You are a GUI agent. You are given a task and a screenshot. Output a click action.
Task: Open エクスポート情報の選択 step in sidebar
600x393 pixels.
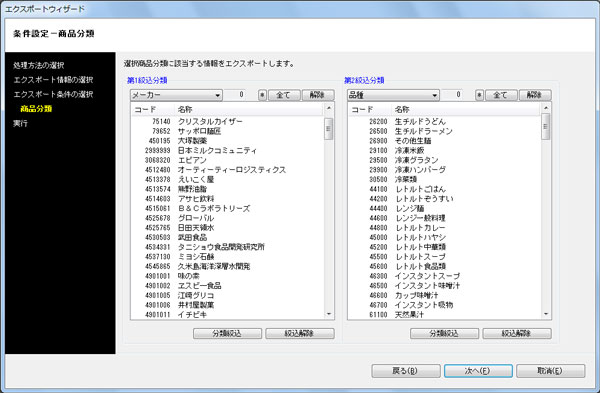click(x=53, y=80)
